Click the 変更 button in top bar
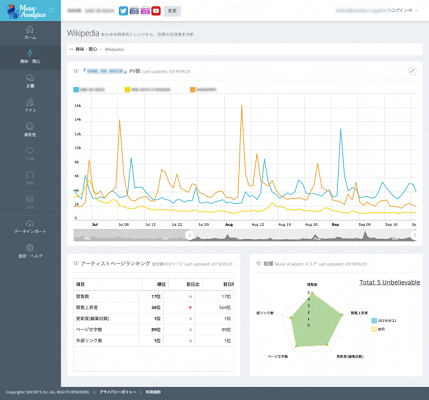The width and height of the screenshot is (429, 400). pyautogui.click(x=172, y=11)
